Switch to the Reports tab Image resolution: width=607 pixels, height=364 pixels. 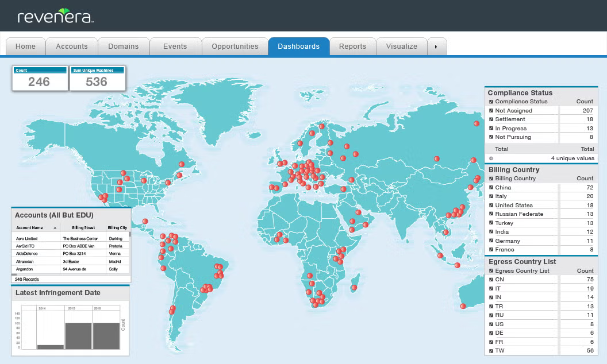[352, 47]
